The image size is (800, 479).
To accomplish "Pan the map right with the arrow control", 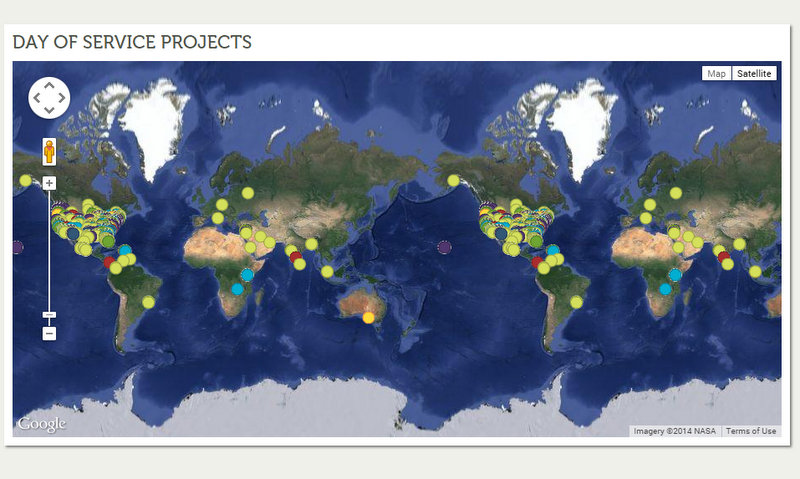I will point(61,97).
